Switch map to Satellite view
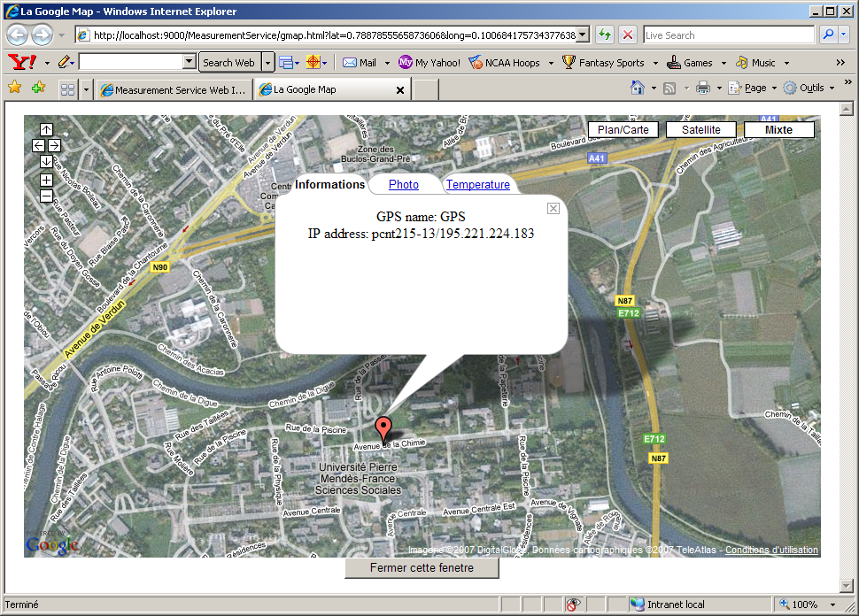 tap(701, 130)
